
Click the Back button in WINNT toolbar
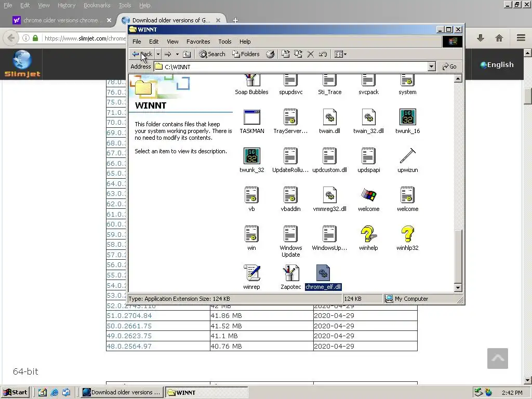142,54
